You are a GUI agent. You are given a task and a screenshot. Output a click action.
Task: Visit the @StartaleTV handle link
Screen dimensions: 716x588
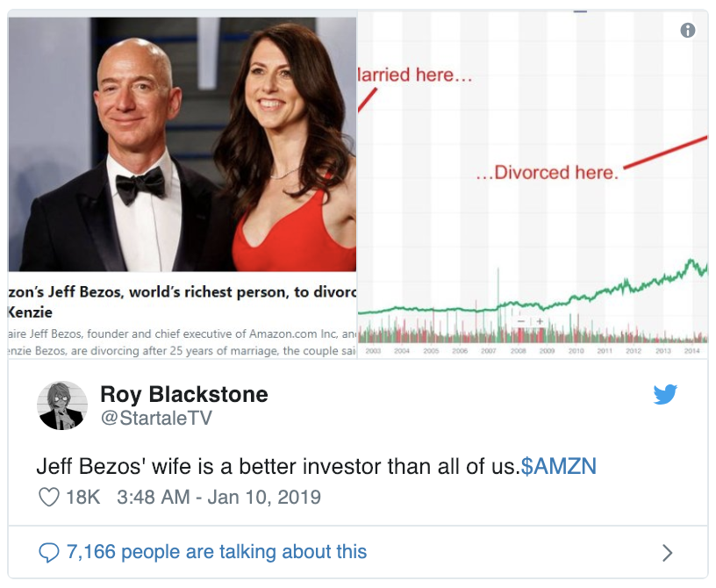pos(156,418)
